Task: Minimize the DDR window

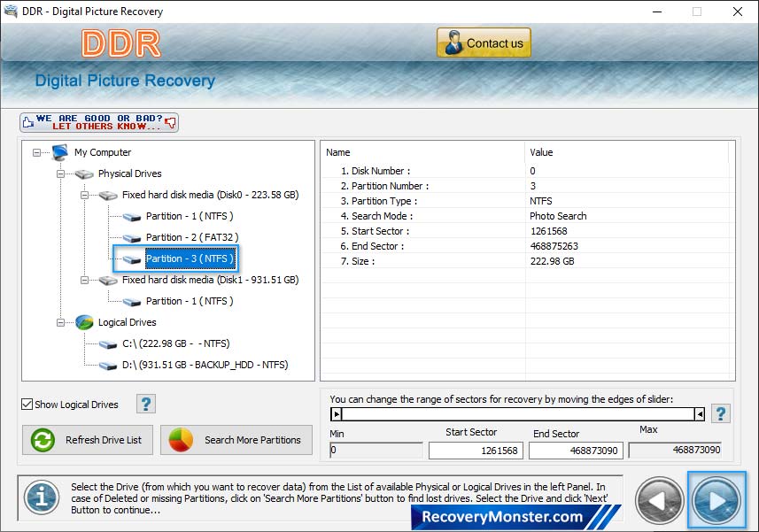Action: point(657,12)
